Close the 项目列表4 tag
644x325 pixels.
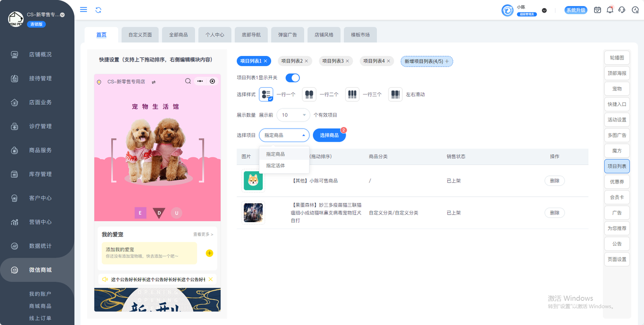point(389,61)
